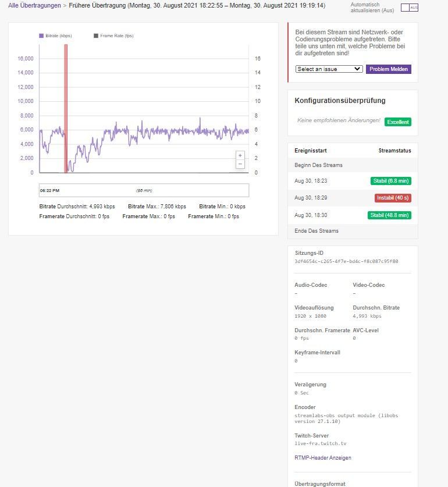Viewport: 448px width, 487px height.
Task: Click the Bitrate Durchschnitt 4,993 kbps text
Action: [77, 206]
